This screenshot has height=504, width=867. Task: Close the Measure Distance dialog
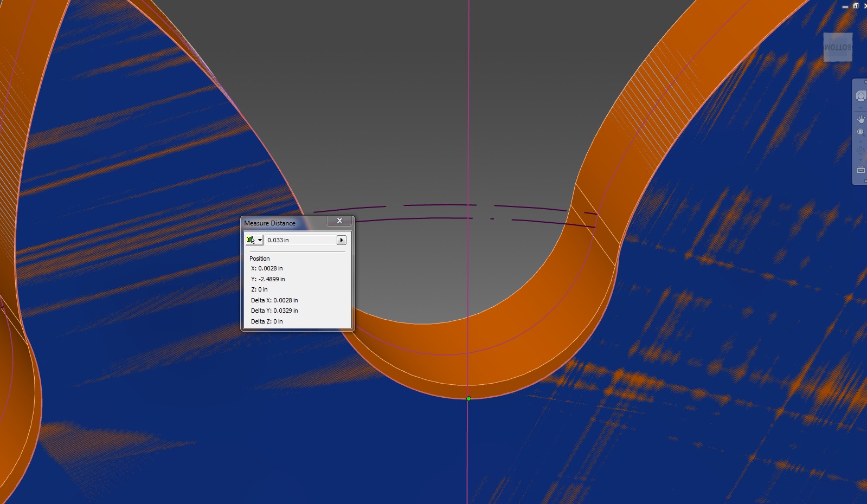pos(339,221)
